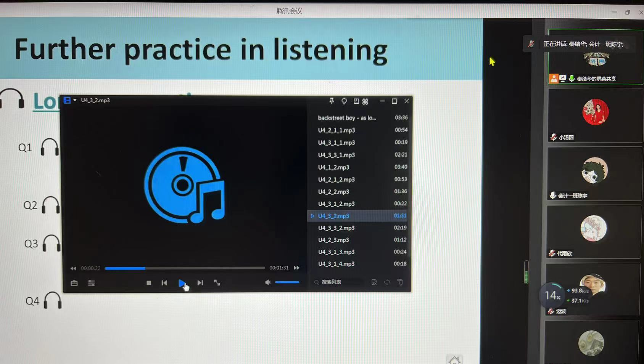Skip to the previous track

(164, 283)
